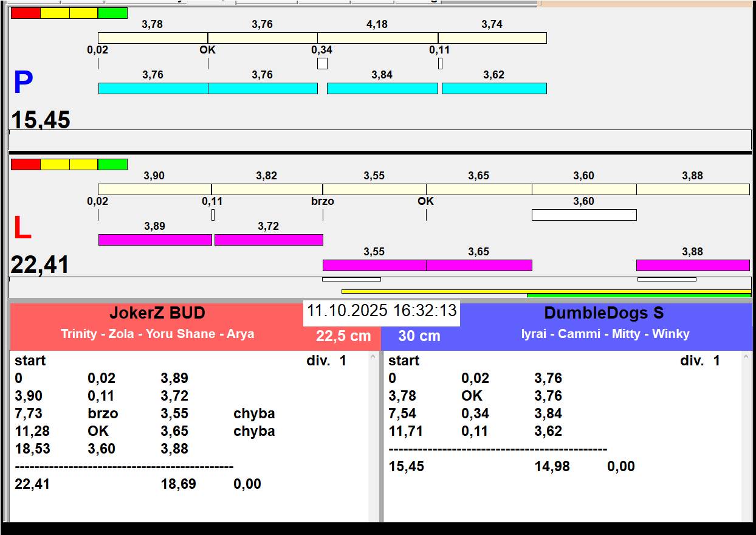Click the large blue P lane letter
The image size is (756, 535).
(x=23, y=83)
